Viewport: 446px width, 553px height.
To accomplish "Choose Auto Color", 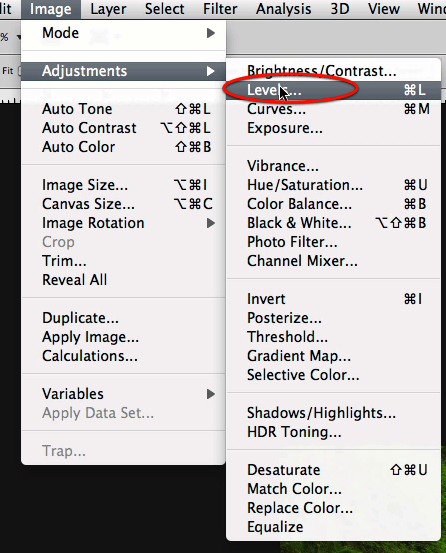I will [123, 147].
